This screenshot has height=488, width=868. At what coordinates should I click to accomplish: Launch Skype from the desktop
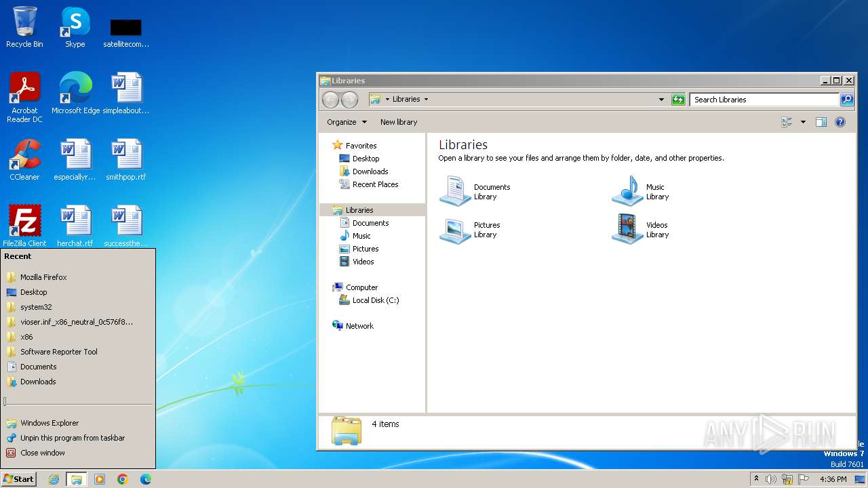tap(75, 27)
